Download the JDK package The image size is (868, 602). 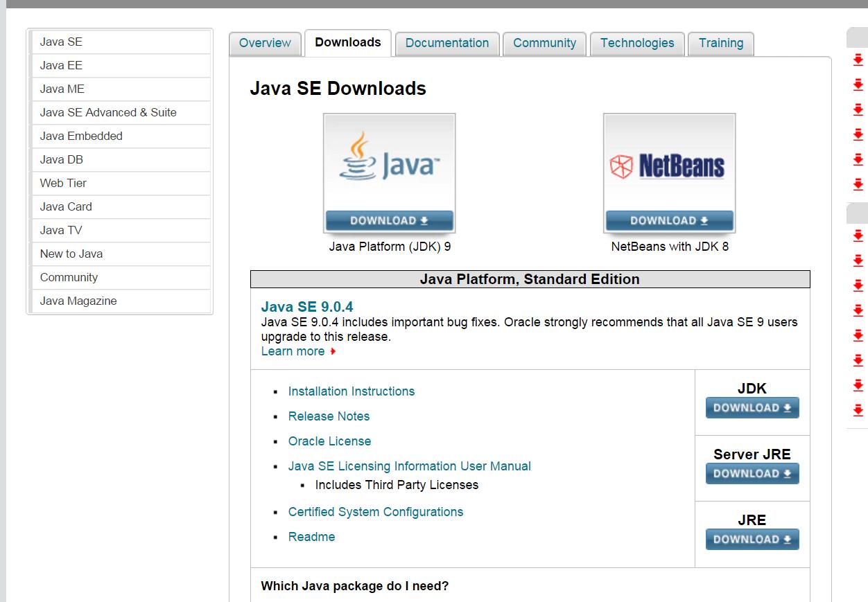[752, 408]
